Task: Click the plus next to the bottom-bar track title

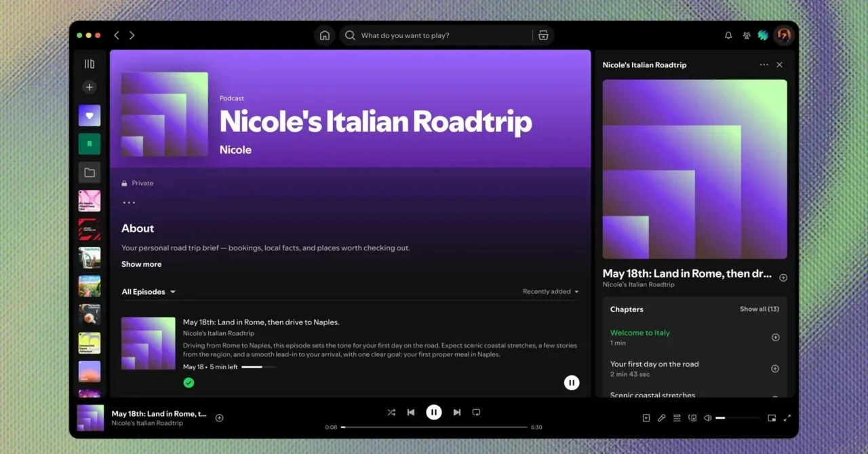Action: [219, 418]
